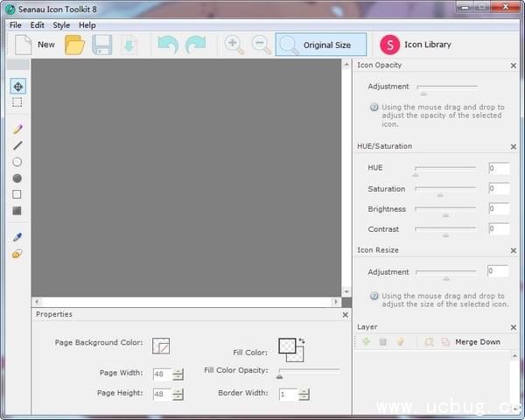Pick the Page Background Color swatch
525x420 pixels.
161,346
